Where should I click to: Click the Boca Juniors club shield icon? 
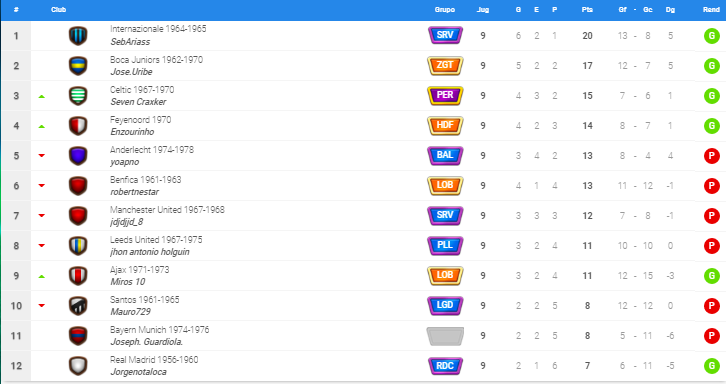coord(78,66)
